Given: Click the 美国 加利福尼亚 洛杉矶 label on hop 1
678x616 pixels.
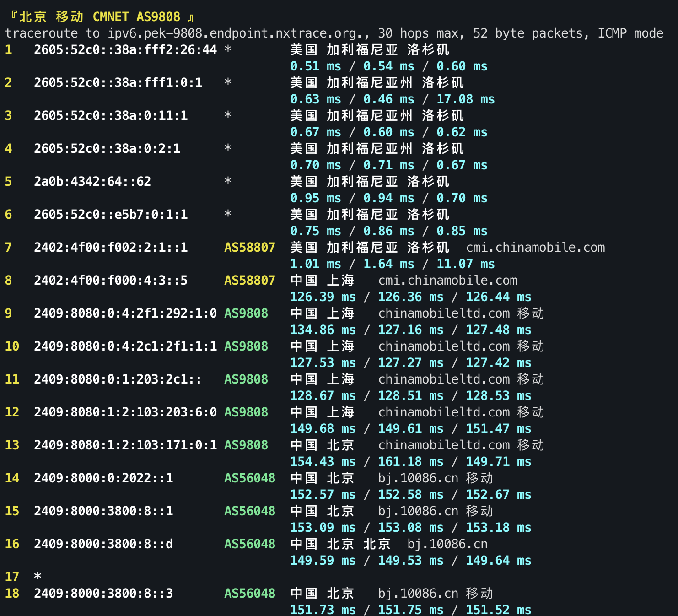Looking at the screenshot, I should [x=369, y=50].
